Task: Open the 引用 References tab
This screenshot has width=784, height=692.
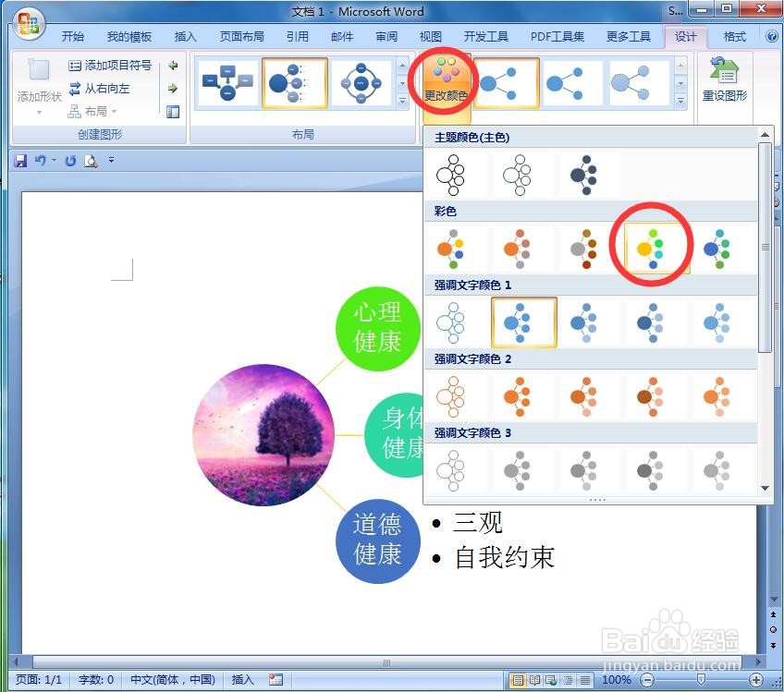Action: (298, 36)
